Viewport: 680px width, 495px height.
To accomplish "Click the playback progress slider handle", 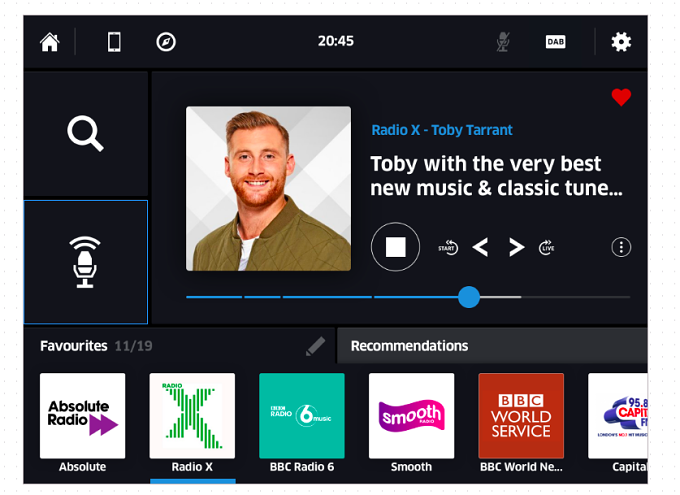I will (x=469, y=297).
